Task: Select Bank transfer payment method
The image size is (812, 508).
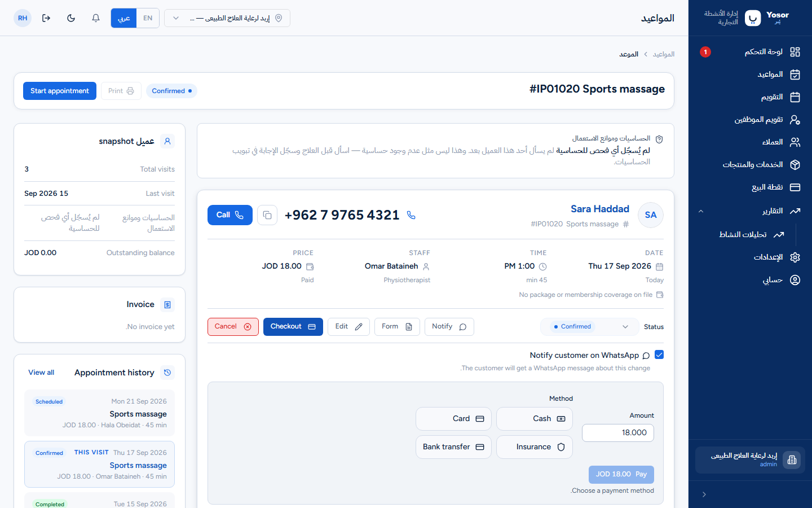Action: (x=454, y=447)
